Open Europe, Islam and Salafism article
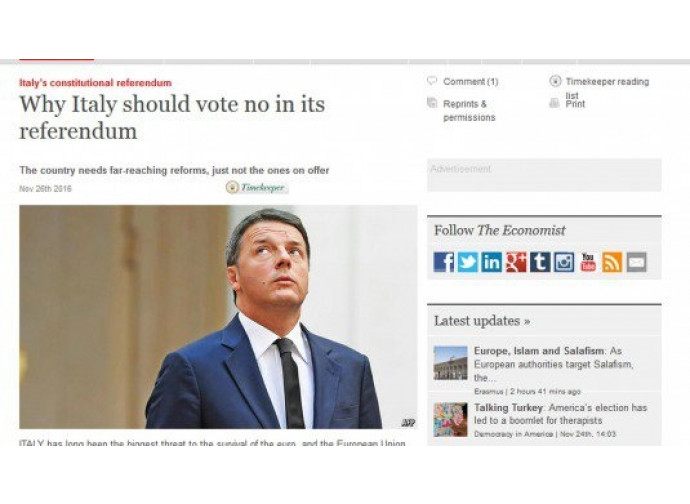 (x=539, y=351)
